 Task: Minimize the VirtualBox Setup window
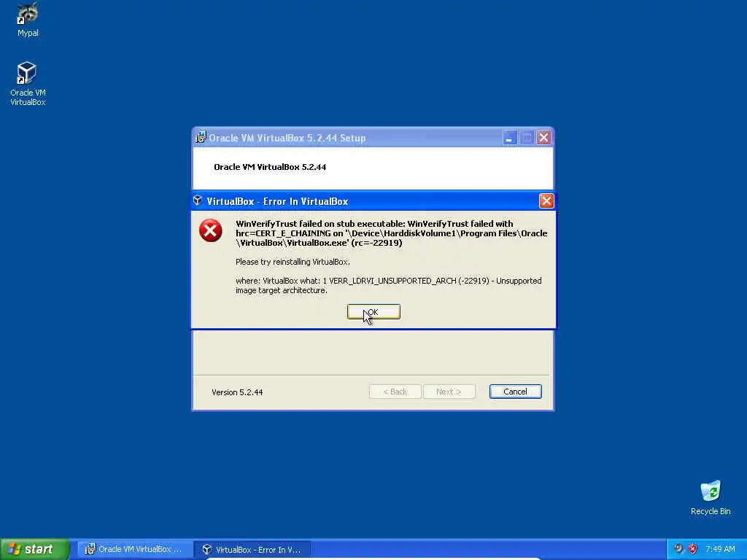click(509, 138)
